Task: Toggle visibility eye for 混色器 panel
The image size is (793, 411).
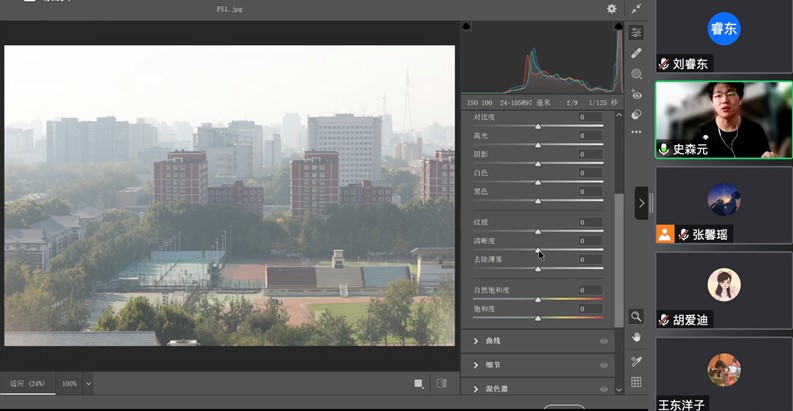Action: click(x=604, y=389)
